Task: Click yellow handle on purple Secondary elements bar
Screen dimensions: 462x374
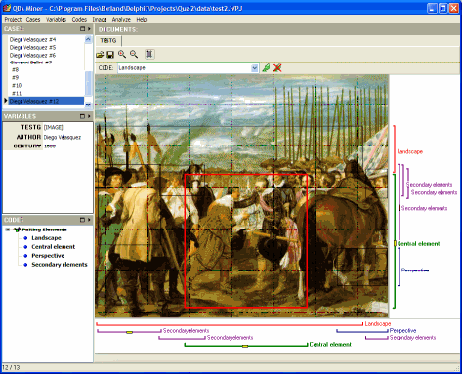Action: pos(130,332)
